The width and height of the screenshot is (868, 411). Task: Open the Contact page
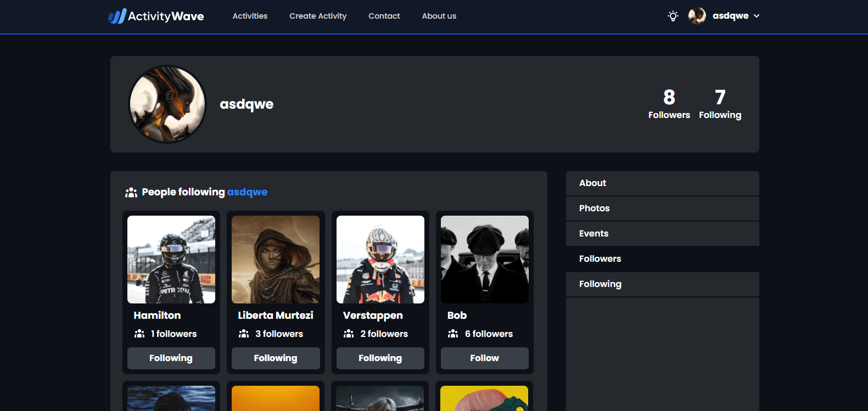[384, 16]
